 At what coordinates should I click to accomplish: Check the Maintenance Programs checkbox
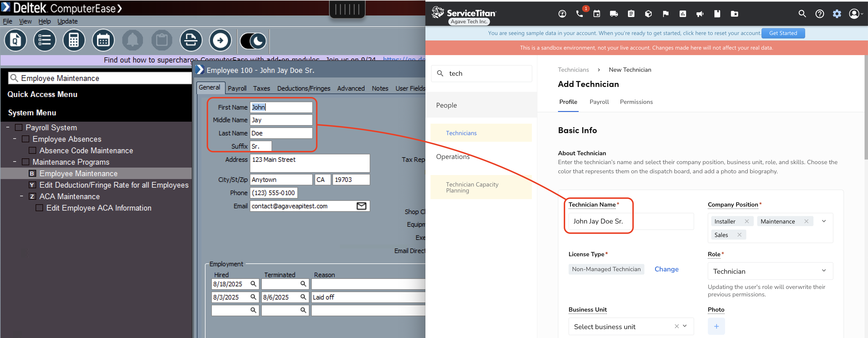(x=26, y=162)
